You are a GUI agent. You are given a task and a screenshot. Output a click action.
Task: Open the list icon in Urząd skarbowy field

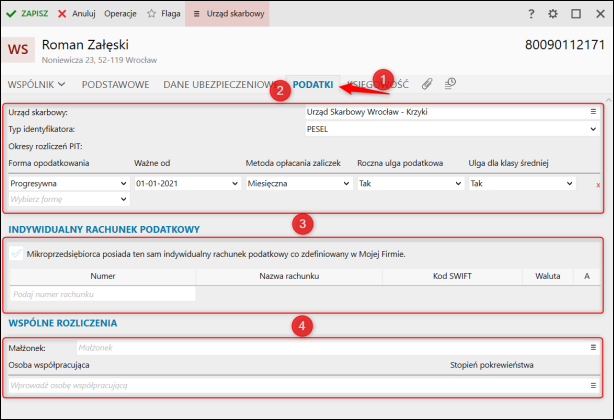point(593,111)
